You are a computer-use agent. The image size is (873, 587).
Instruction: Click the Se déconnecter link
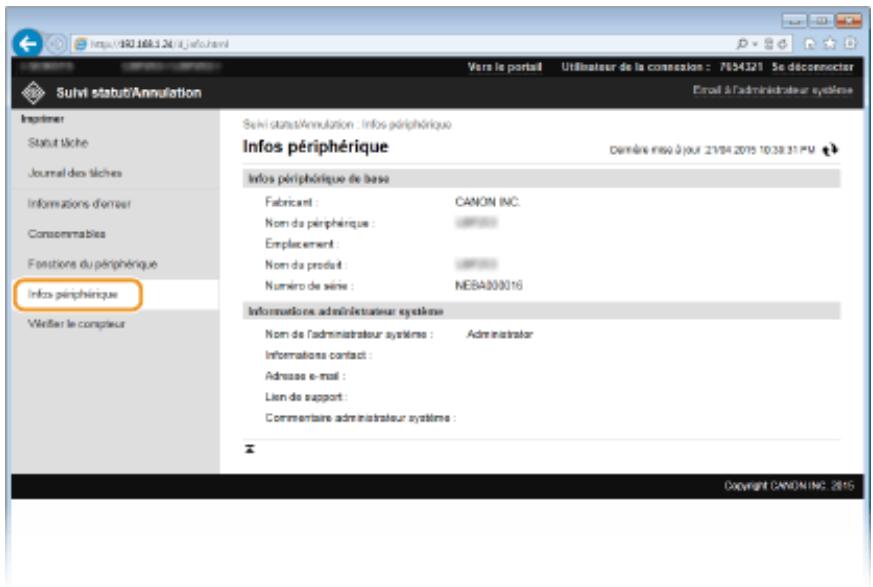click(x=812, y=67)
